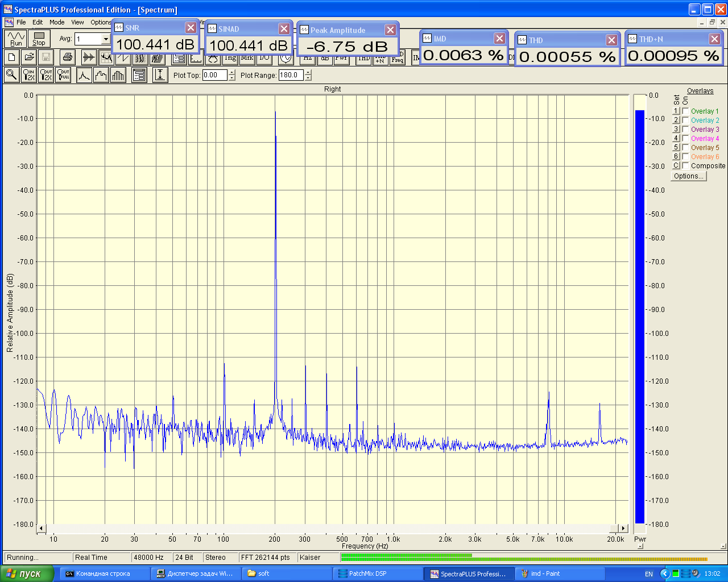Check the Composite overlay checkbox
Viewport: 728px width, 582px height.
pos(686,166)
